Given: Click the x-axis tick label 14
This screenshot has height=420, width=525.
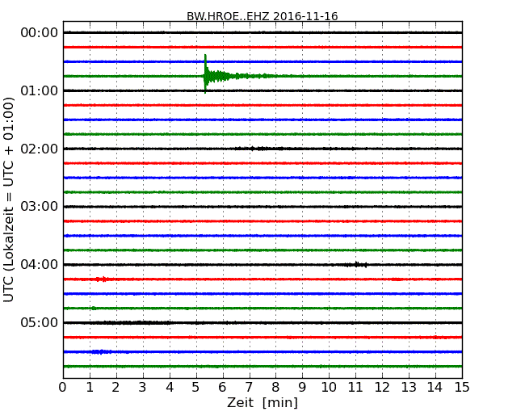Looking at the screenshot, I should pos(435,388).
